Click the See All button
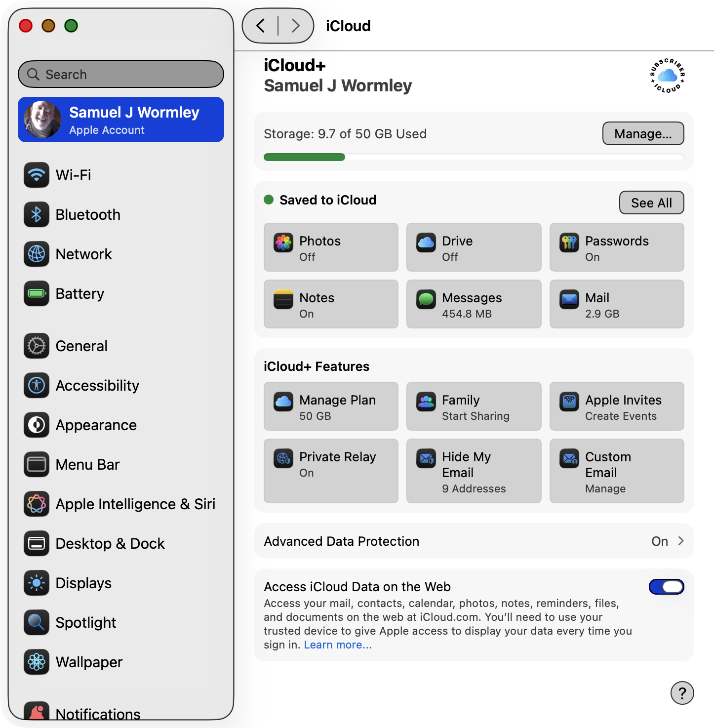The image size is (714, 728). (651, 202)
